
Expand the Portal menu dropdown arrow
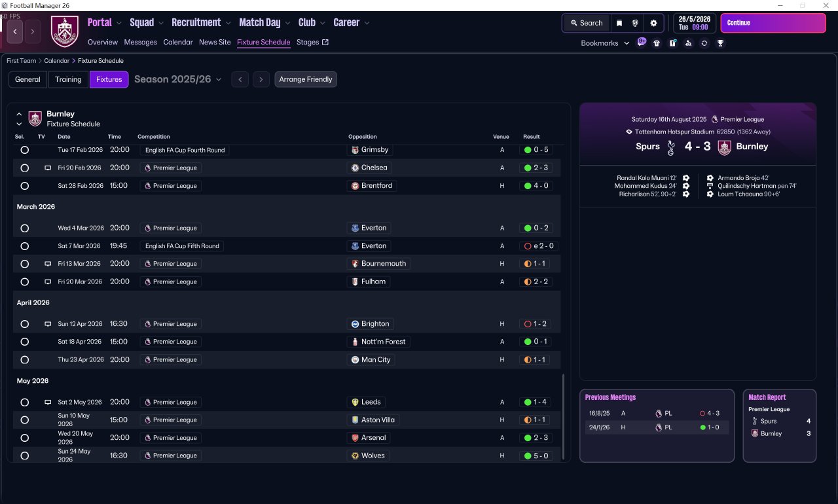(x=118, y=23)
